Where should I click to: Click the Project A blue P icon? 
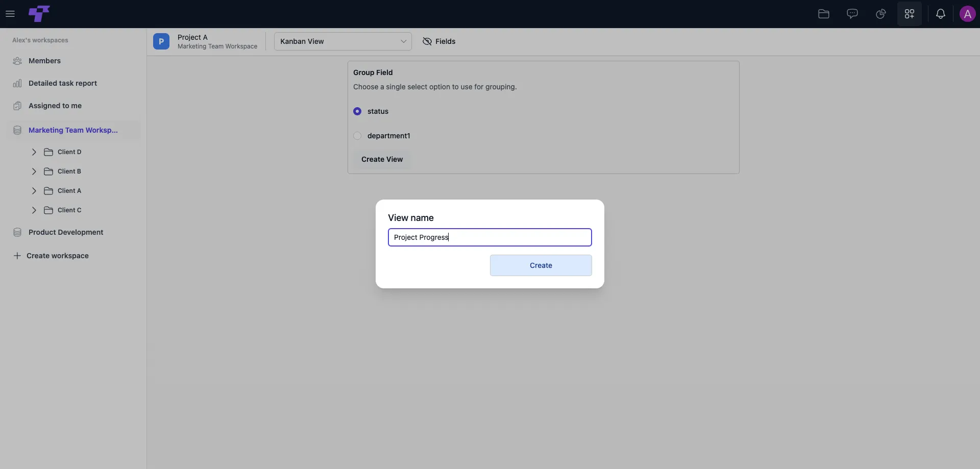tap(161, 41)
